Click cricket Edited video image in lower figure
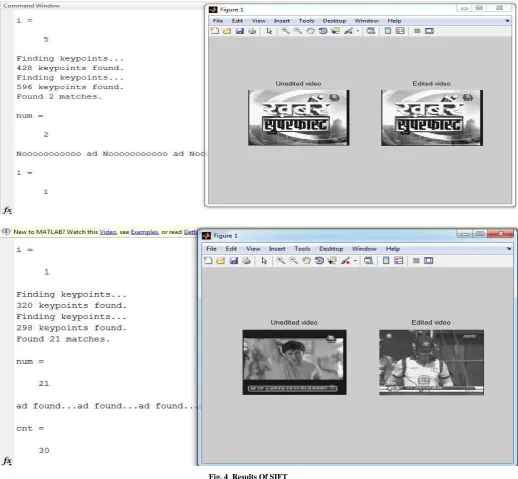This screenshot has width=518, height=479. (x=431, y=362)
